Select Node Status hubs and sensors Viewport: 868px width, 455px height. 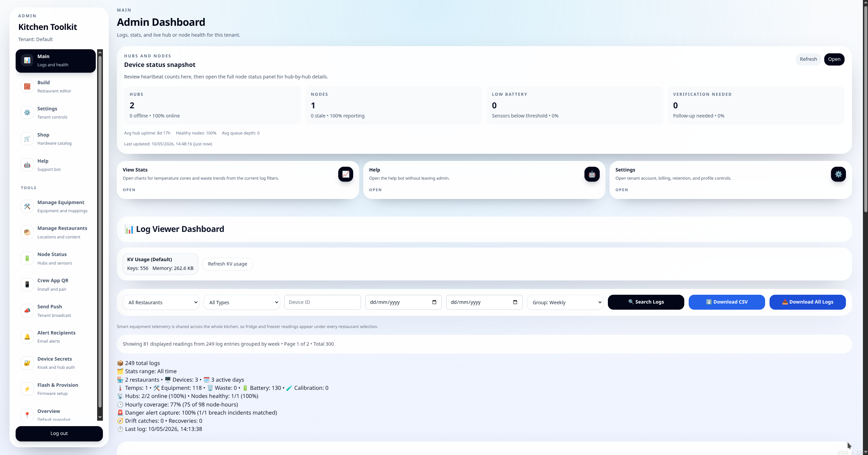point(56,258)
